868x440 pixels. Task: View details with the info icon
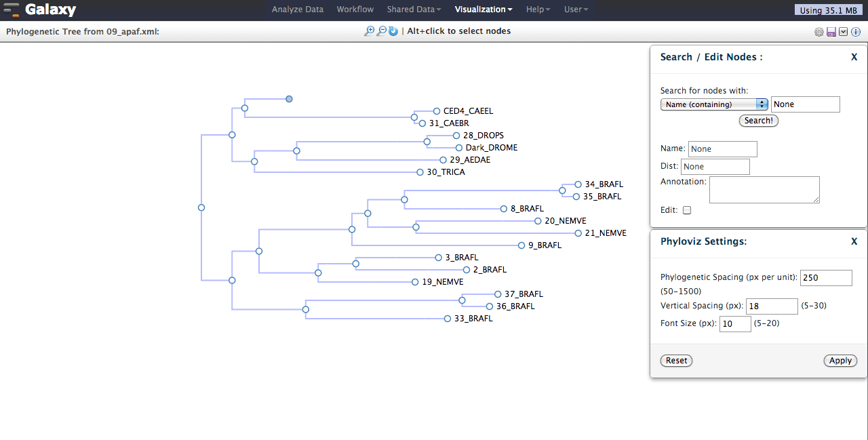[855, 31]
